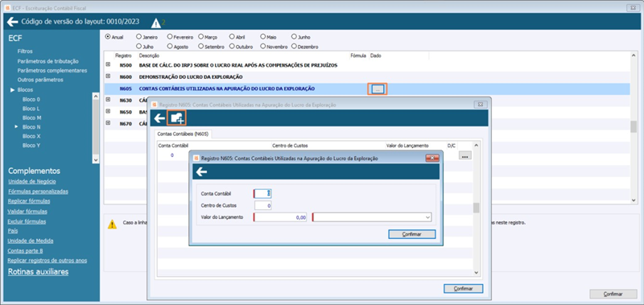Click the yellow warning icon in the message panel
The height and width of the screenshot is (305, 644).
pyautogui.click(x=112, y=224)
